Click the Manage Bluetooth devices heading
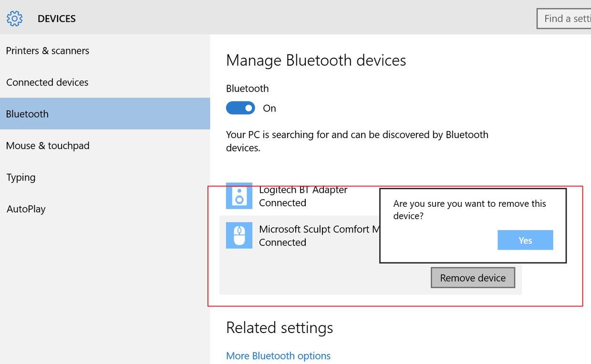 tap(316, 61)
